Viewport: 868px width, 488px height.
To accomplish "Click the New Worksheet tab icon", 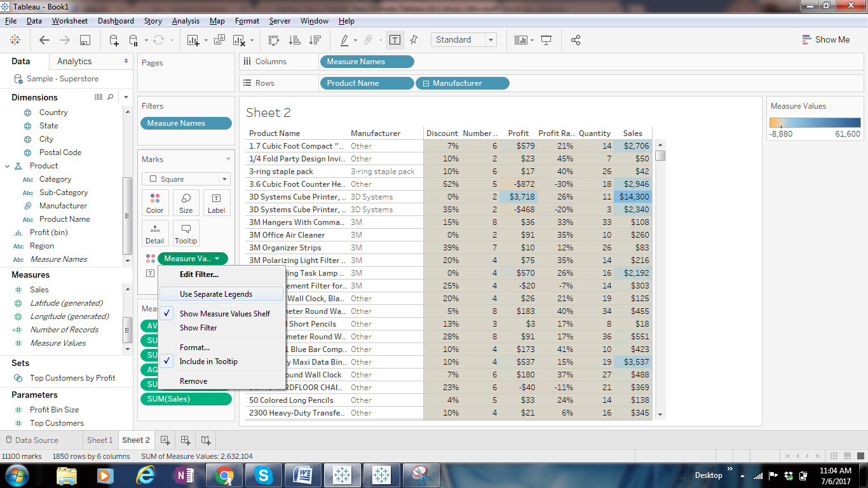I will click(x=165, y=440).
